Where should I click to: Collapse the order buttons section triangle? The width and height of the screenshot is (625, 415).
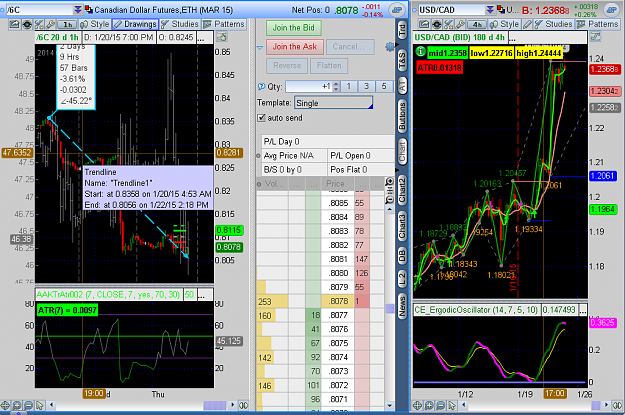click(260, 48)
